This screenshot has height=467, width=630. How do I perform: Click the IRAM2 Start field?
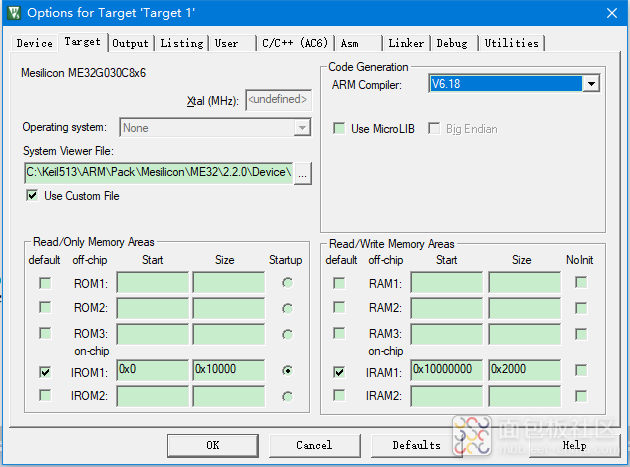(447, 396)
